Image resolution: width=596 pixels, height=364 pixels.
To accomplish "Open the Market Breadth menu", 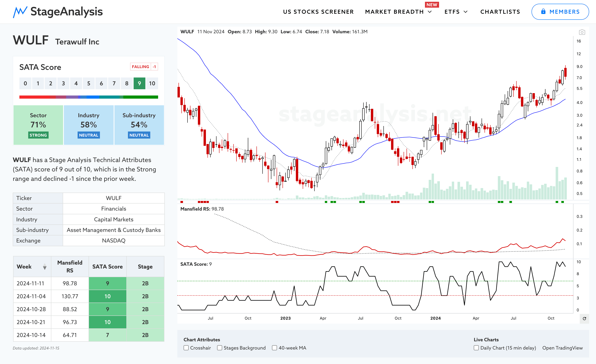I will pyautogui.click(x=394, y=12).
